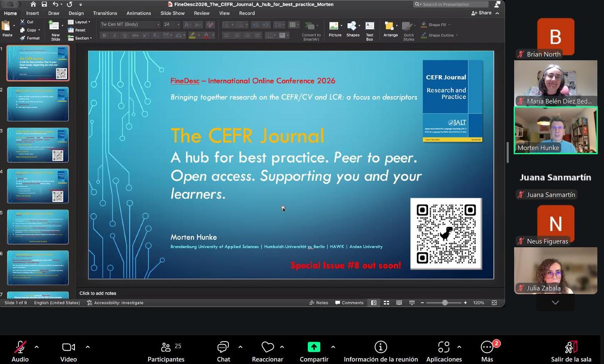Insert a Picture from the ribbon
The image size is (604, 364).
334,27
